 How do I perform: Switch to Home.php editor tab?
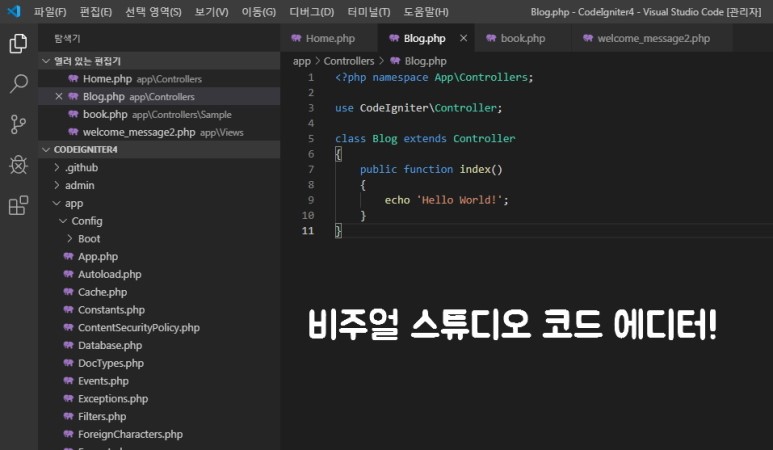pos(329,38)
